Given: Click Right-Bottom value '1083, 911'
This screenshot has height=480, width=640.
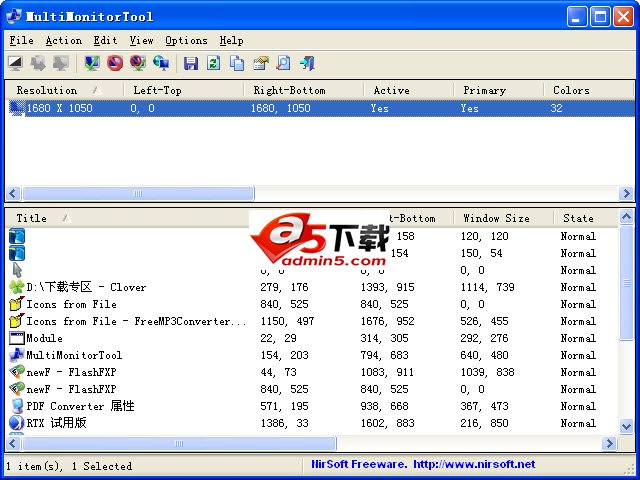Looking at the screenshot, I should [387, 372].
